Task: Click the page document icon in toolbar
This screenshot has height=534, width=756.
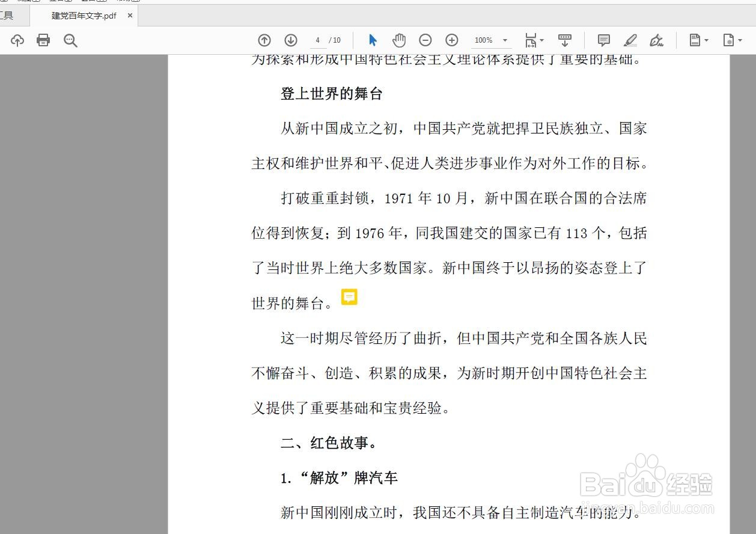Action: tap(695, 40)
